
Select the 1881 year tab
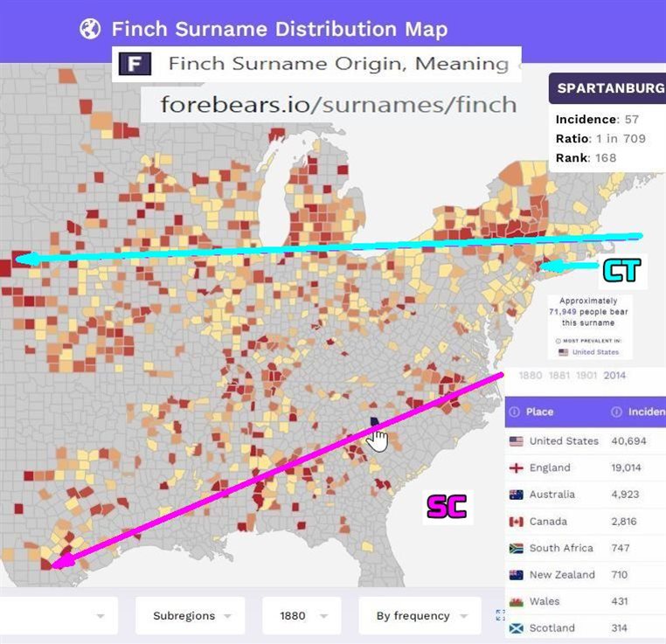pos(560,375)
